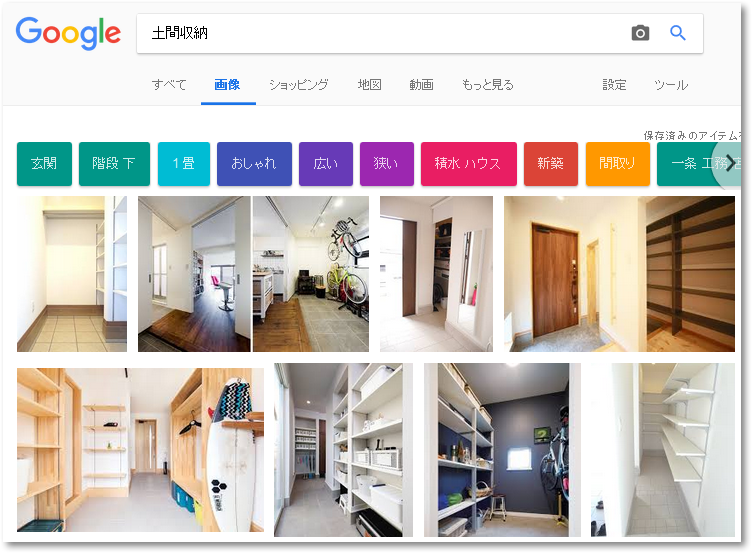Open the 動画 tab
This screenshot has height=553, width=752.
(x=421, y=85)
